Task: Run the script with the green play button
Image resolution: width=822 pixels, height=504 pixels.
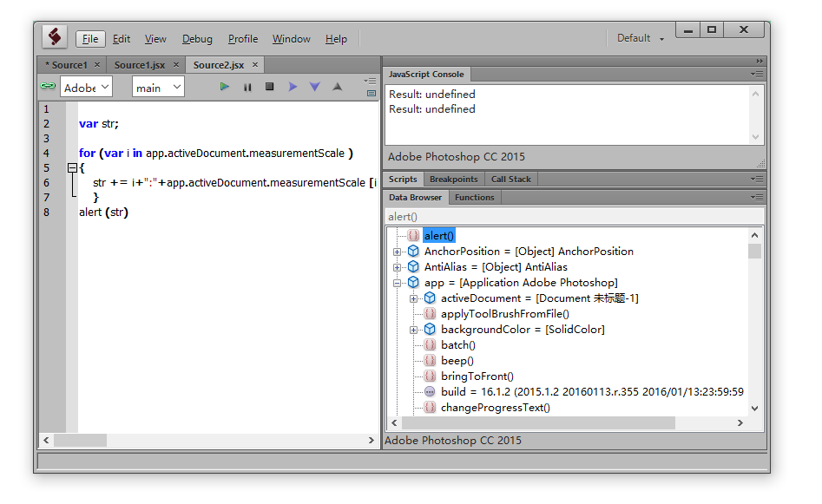Action: [224, 87]
